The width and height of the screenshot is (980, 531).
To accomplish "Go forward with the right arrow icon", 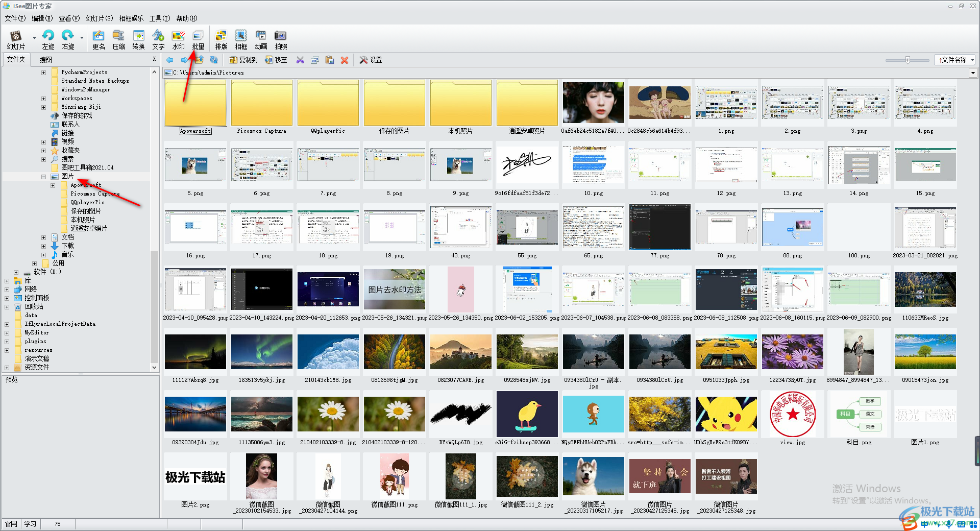I will 184,60.
